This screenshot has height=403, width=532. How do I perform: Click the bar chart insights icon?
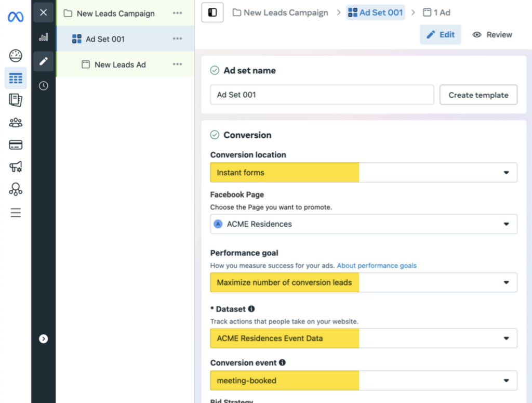pyautogui.click(x=44, y=37)
